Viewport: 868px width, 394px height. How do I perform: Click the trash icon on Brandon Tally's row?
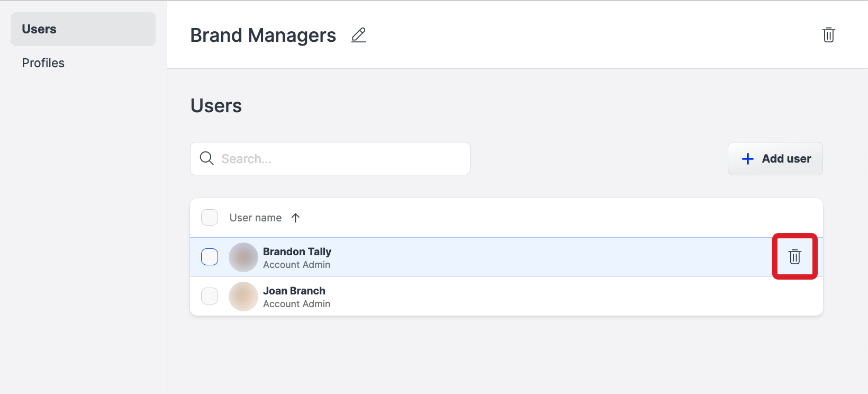click(794, 257)
